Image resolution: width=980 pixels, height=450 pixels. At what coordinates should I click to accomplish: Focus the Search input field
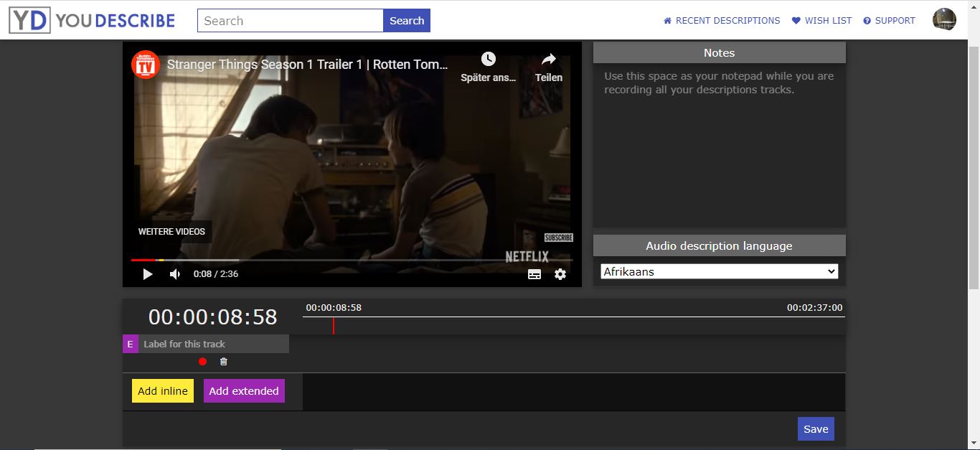coord(291,21)
